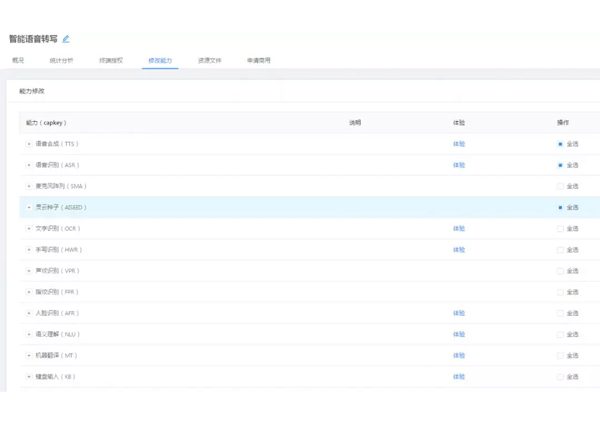Expand the 灵云种子 (AISEED) row
The height and width of the screenshot is (423, 600).
[29, 208]
